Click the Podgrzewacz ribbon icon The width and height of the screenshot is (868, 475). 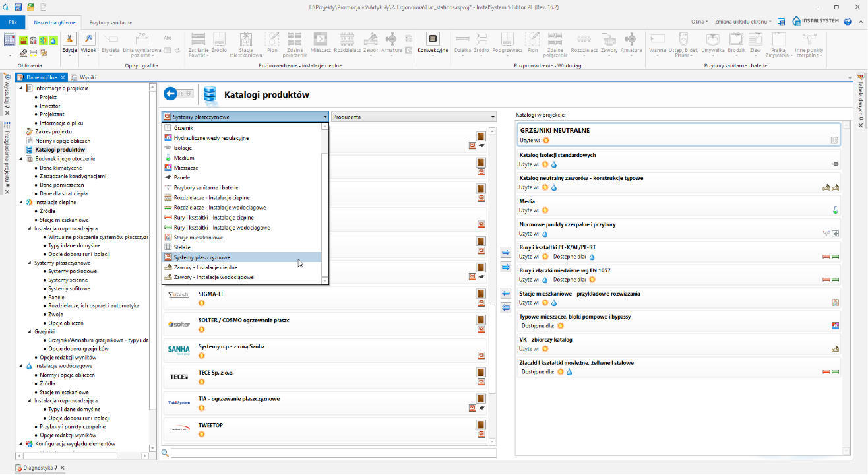pyautogui.click(x=507, y=38)
